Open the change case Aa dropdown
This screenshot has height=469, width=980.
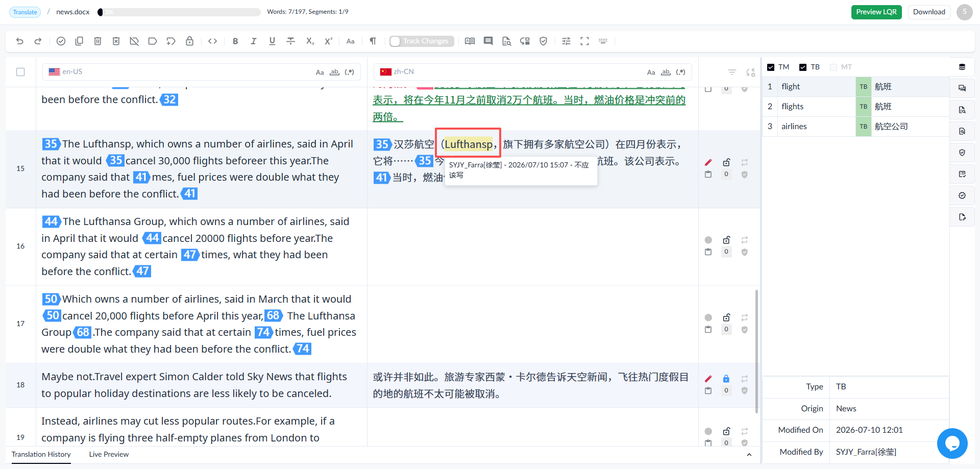tap(351, 41)
